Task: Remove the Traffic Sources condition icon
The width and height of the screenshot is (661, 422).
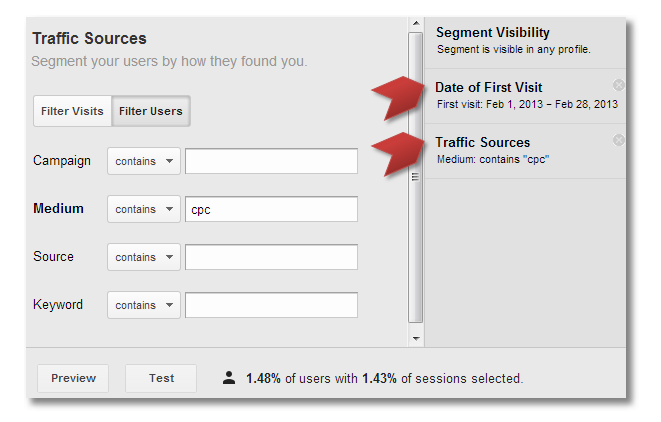Action: (618, 140)
